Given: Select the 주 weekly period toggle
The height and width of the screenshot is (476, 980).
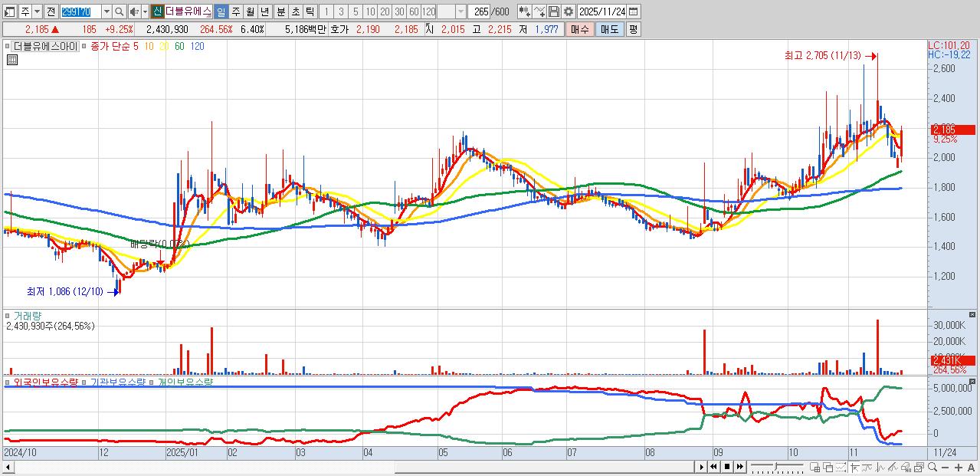Looking at the screenshot, I should (x=235, y=11).
